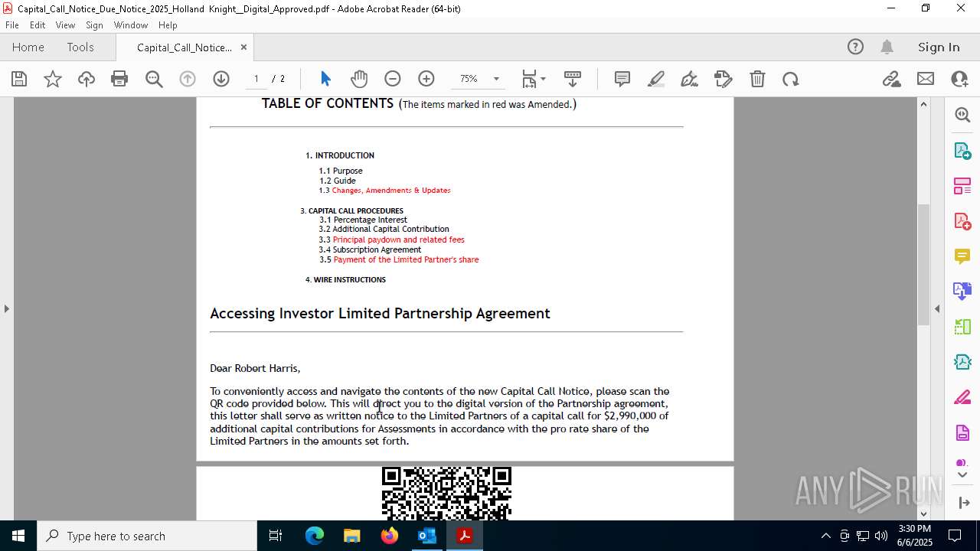980x551 pixels.
Task: Open the read mode scroll tool
Action: click(x=573, y=79)
